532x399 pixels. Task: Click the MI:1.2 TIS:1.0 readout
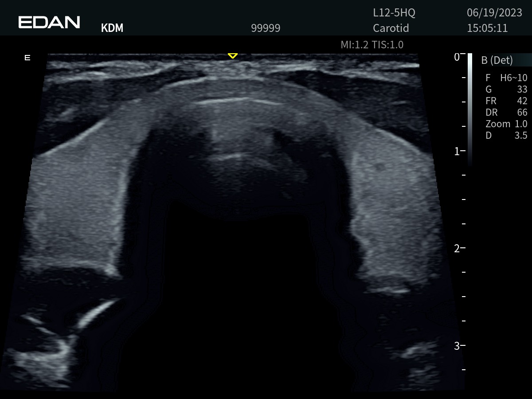(x=372, y=45)
